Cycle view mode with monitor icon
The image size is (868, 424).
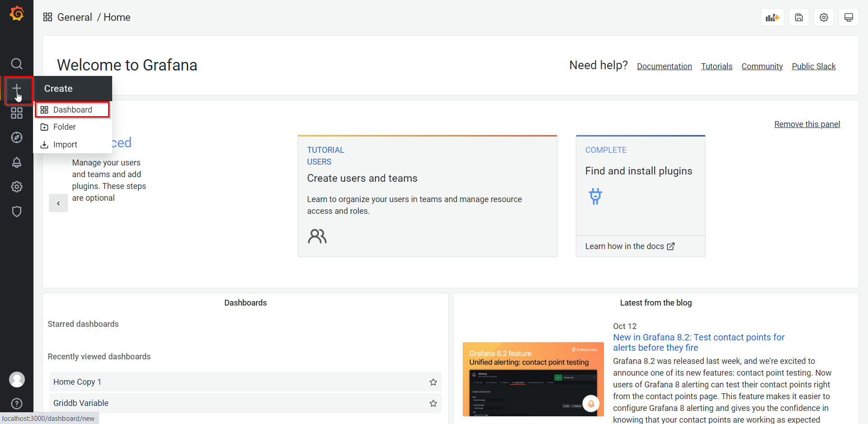849,18
